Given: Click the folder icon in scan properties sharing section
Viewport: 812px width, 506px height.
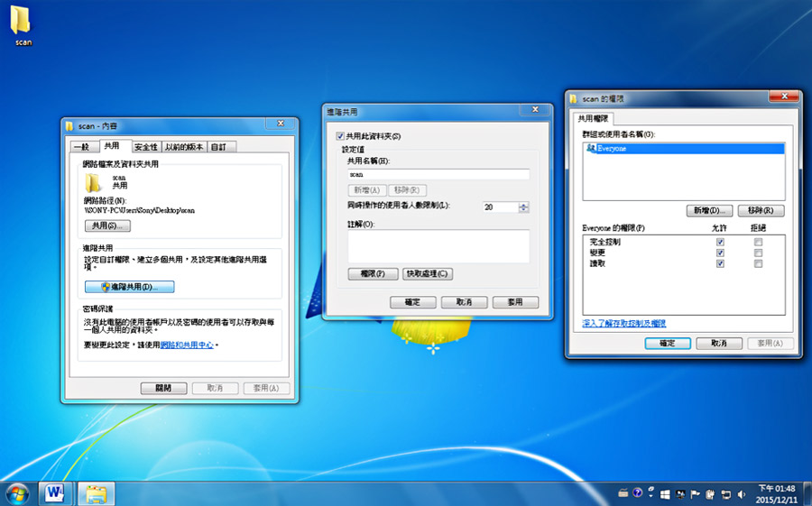Looking at the screenshot, I should pyautogui.click(x=93, y=183).
